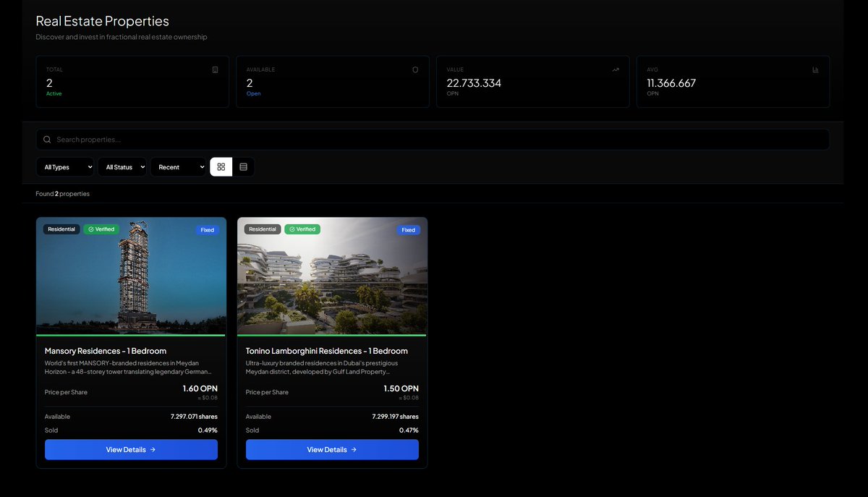Click the green progress bar under Lamborghini image
This screenshot has width=868, height=497.
coord(332,335)
